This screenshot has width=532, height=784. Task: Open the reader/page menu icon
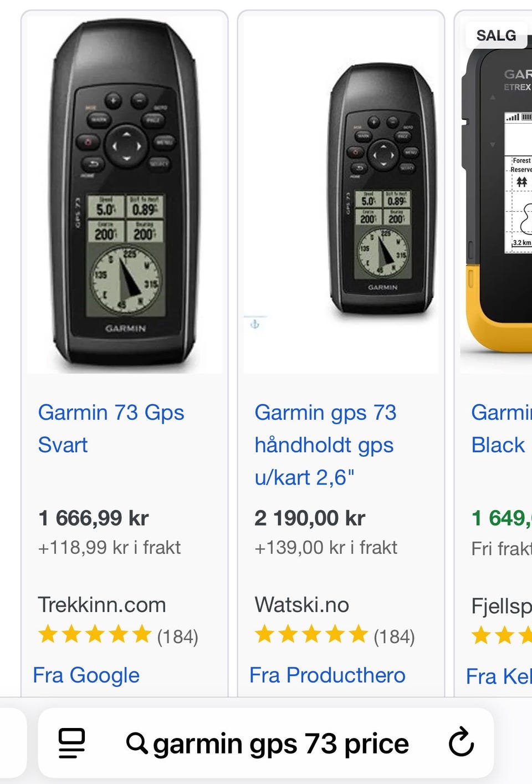click(72, 743)
